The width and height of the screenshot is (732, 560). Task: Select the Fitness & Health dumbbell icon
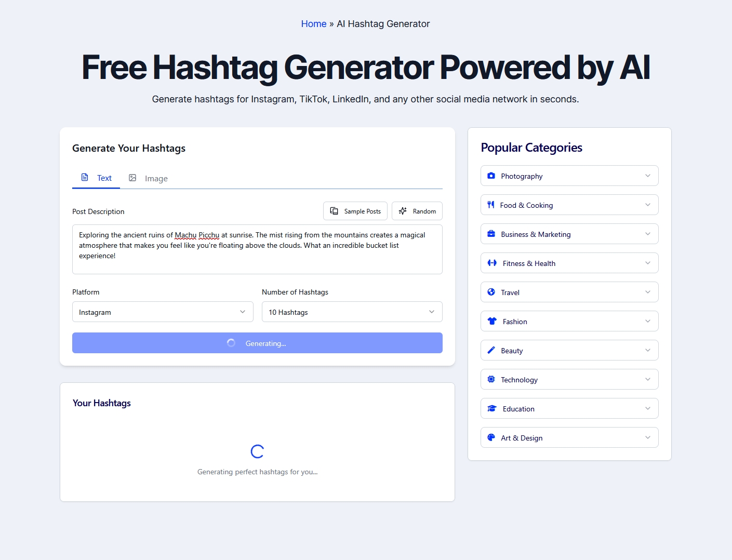(491, 263)
